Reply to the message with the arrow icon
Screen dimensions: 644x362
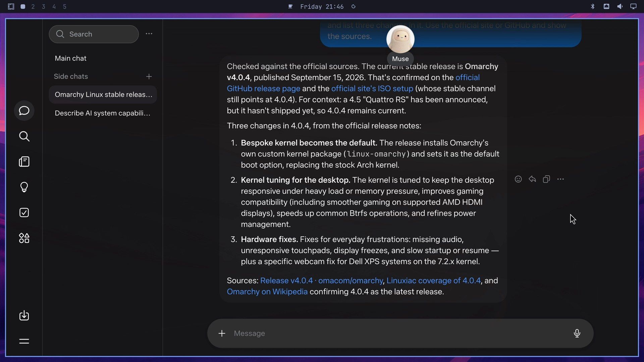click(x=532, y=179)
